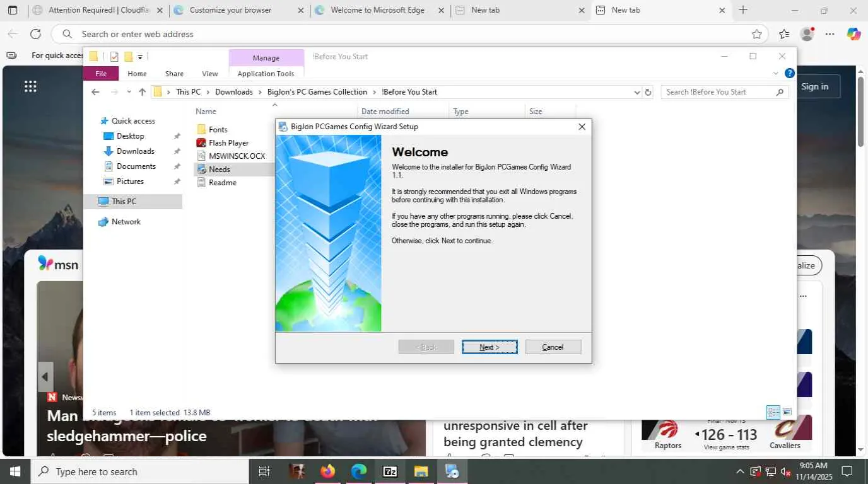This screenshot has width=868, height=484.
Task: Click Sign in on the Edge page
Action: click(814, 87)
